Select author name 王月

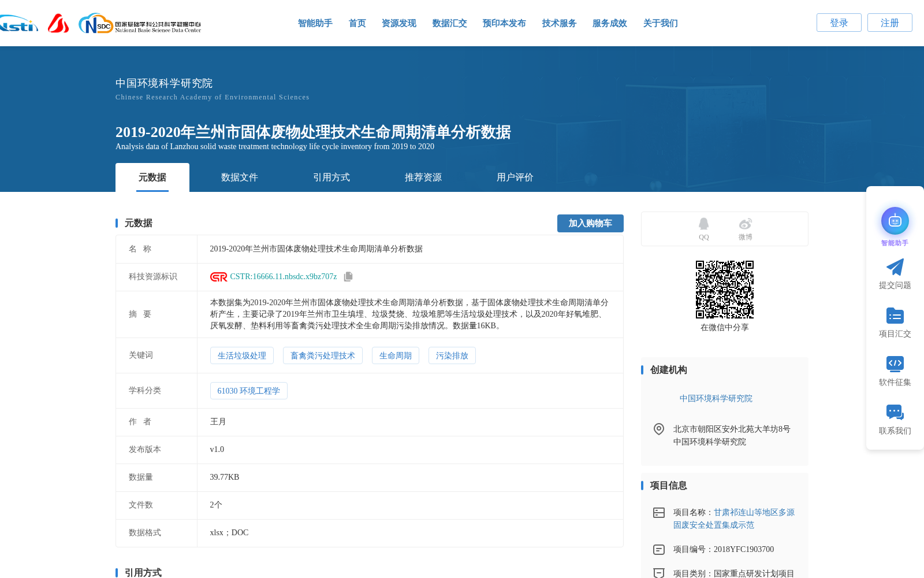coord(218,422)
